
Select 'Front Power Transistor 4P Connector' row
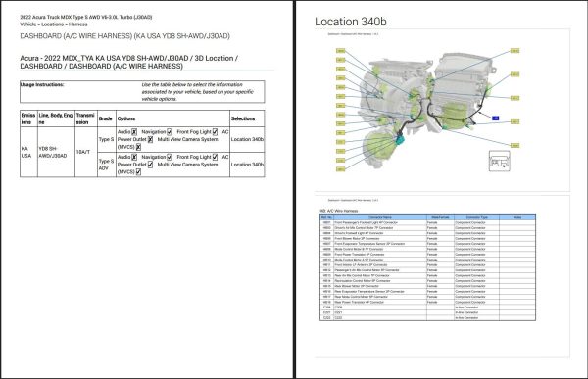tap(427, 255)
